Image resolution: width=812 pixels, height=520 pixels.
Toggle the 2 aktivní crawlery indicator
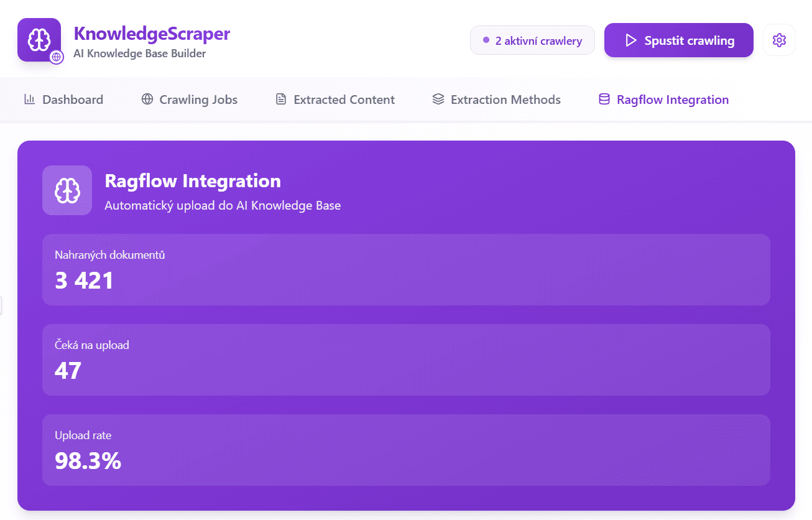[x=532, y=40]
